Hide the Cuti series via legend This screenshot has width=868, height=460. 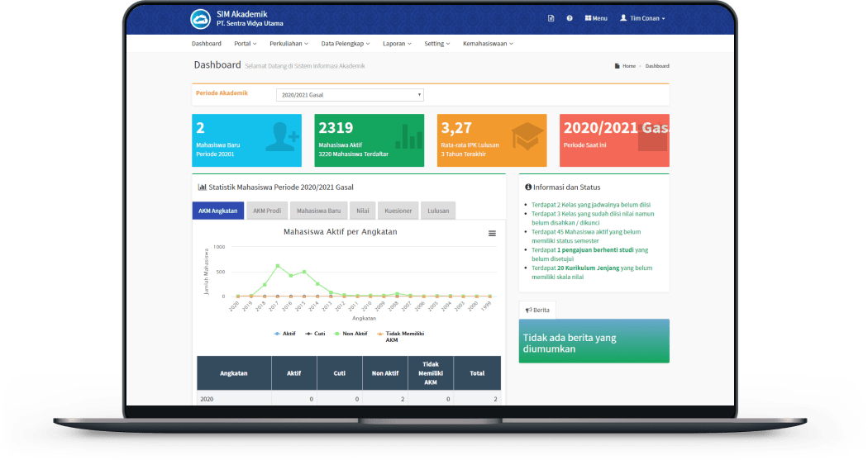click(317, 334)
